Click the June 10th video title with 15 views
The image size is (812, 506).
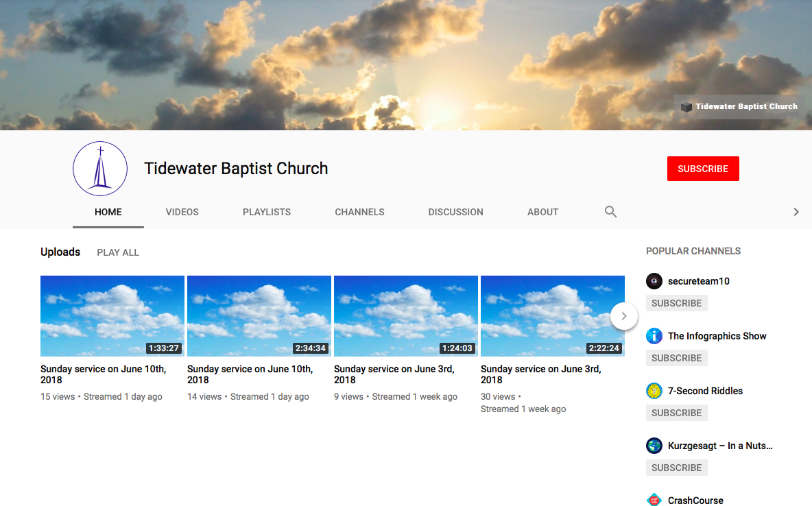click(x=103, y=374)
